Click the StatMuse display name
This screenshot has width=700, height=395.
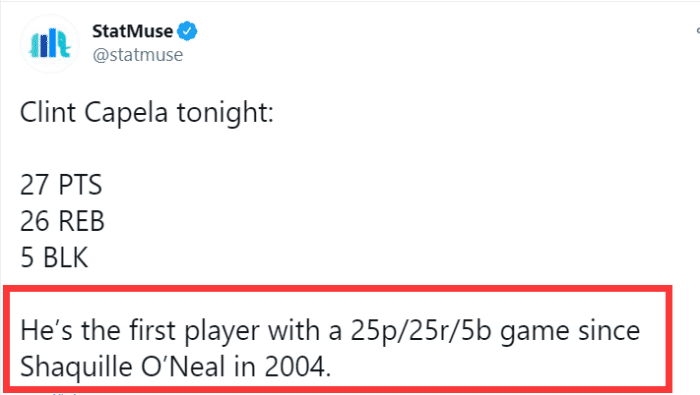coord(132,31)
